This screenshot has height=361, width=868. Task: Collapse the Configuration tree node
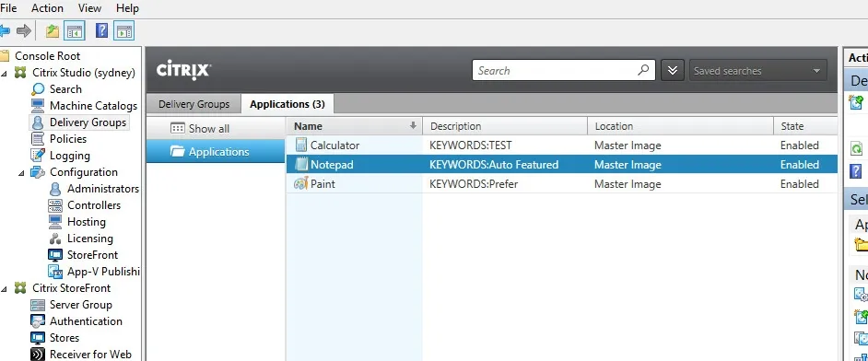click(21, 172)
